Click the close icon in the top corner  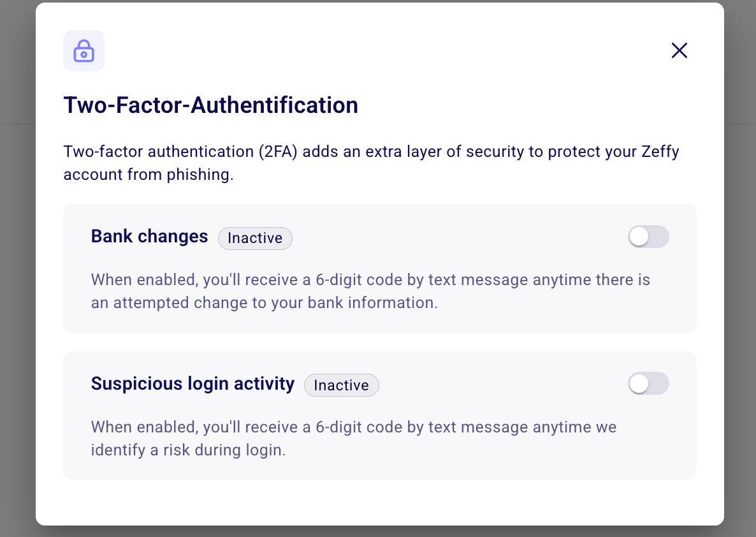click(679, 50)
